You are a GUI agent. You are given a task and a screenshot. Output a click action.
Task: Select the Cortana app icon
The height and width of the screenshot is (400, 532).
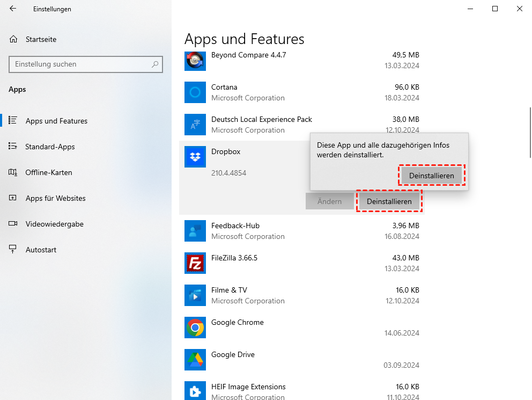(x=195, y=92)
